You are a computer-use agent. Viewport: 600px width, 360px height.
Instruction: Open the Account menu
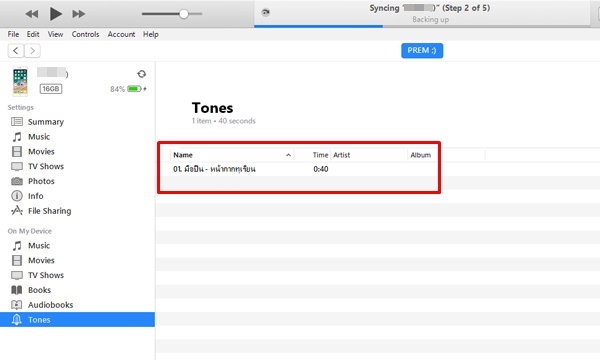121,34
